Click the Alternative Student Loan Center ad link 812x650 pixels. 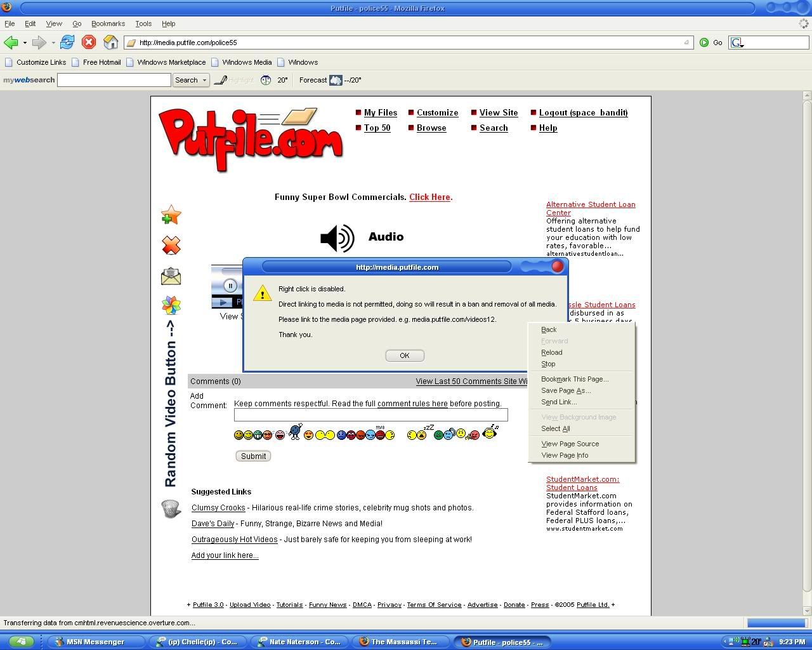591,208
